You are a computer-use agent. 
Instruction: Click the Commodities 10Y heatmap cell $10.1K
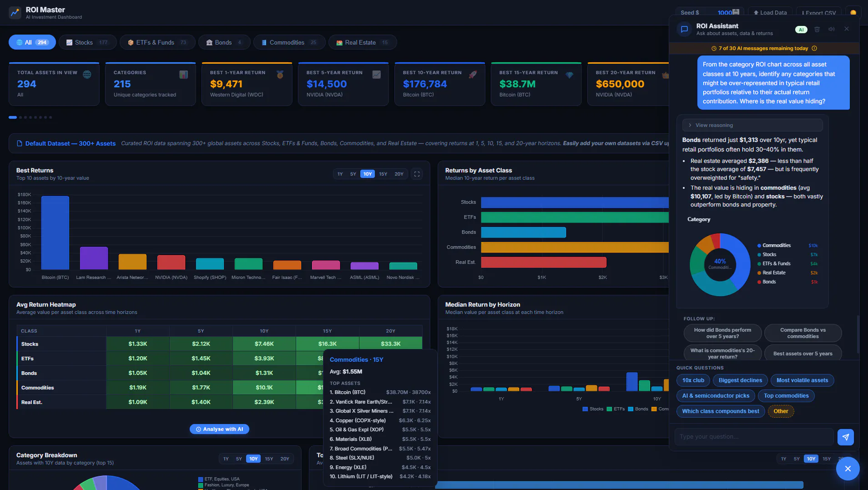pyautogui.click(x=264, y=388)
